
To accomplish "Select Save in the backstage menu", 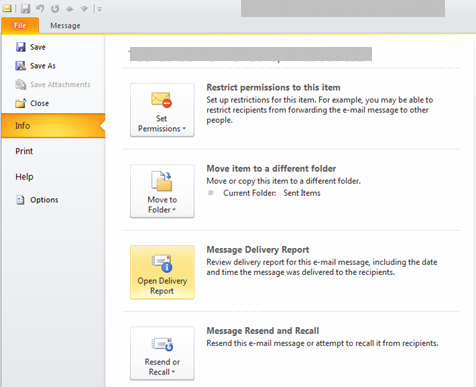I will (x=38, y=47).
